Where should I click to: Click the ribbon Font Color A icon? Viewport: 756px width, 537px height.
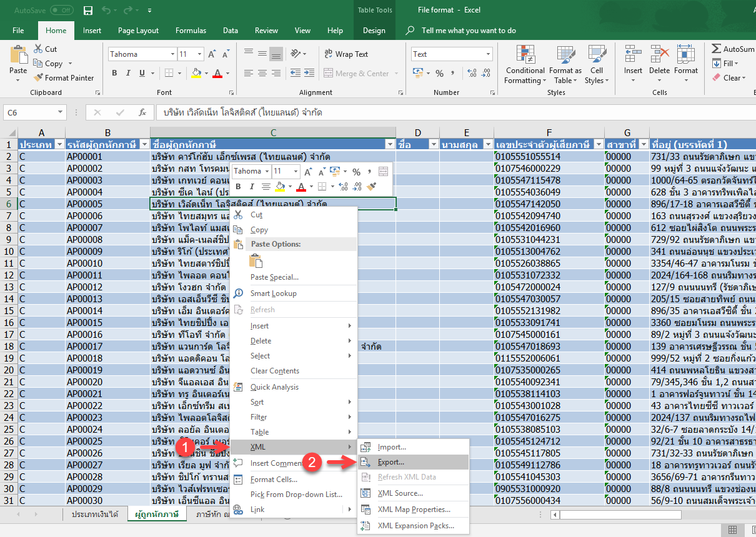217,73
